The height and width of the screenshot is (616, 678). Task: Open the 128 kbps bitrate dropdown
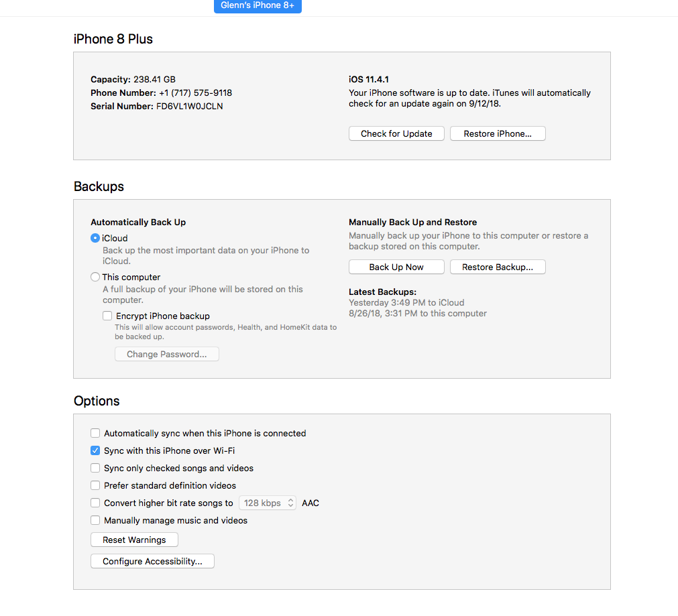coord(268,503)
